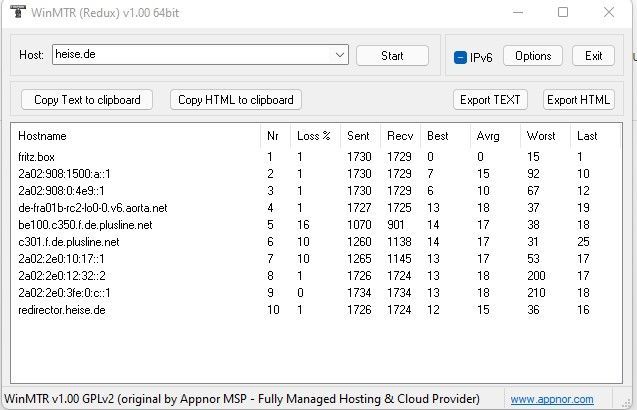Click the Avrg column header
637x410 pixels.
pyautogui.click(x=495, y=136)
